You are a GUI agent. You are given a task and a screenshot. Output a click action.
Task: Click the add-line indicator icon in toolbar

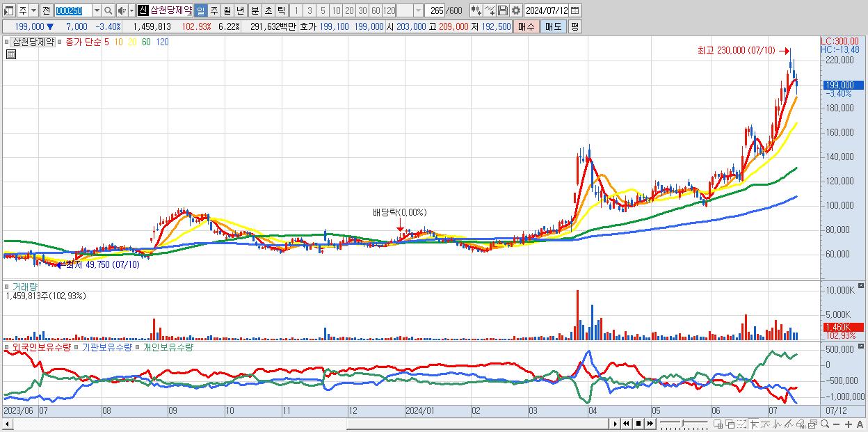pyautogui.click(x=490, y=10)
